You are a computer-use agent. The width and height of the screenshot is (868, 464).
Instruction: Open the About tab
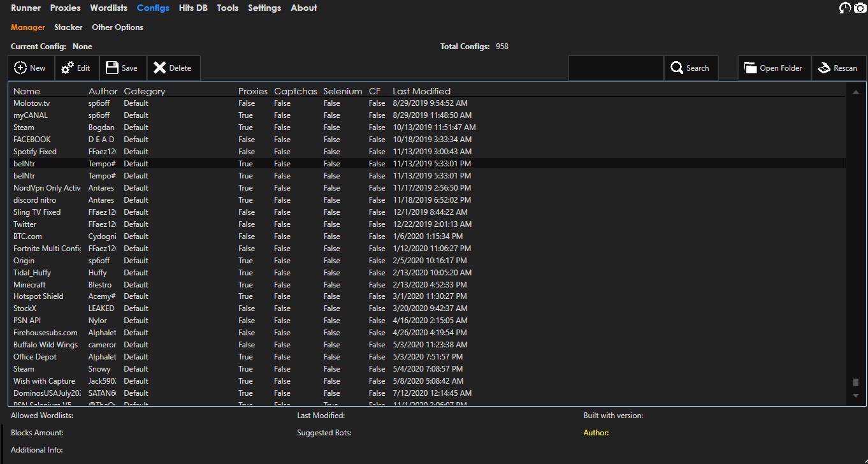(304, 8)
